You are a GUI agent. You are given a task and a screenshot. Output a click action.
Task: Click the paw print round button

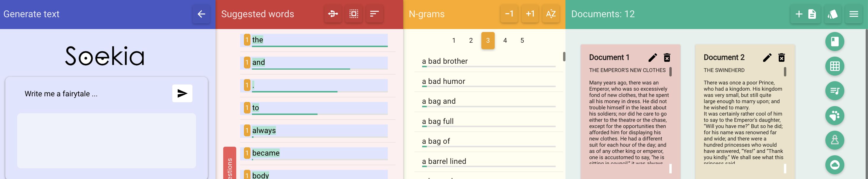pos(835,116)
